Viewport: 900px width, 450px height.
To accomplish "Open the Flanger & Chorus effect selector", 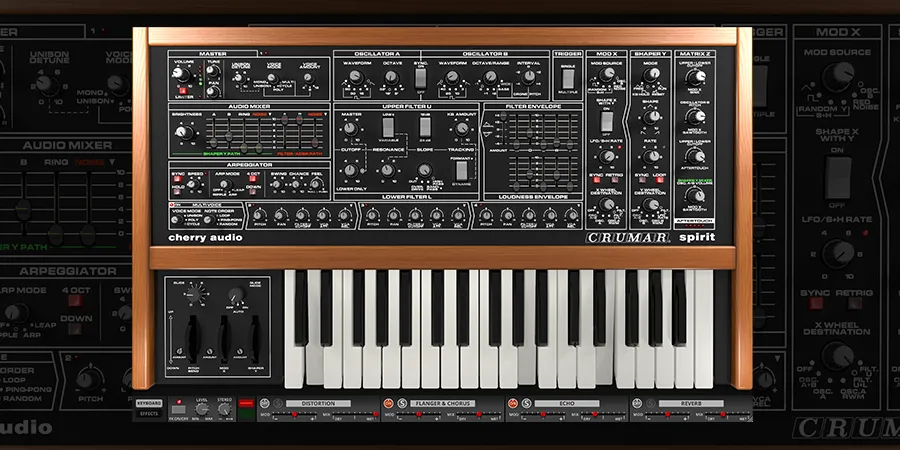I will pyautogui.click(x=443, y=404).
